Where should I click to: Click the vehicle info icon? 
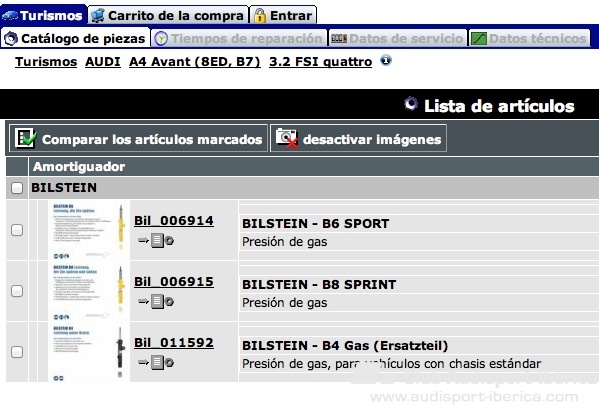click(386, 60)
